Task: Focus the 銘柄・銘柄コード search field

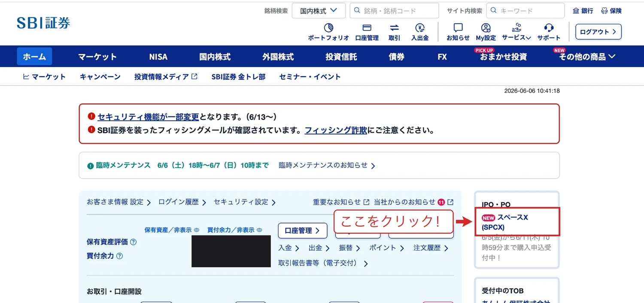Action: pyautogui.click(x=394, y=11)
